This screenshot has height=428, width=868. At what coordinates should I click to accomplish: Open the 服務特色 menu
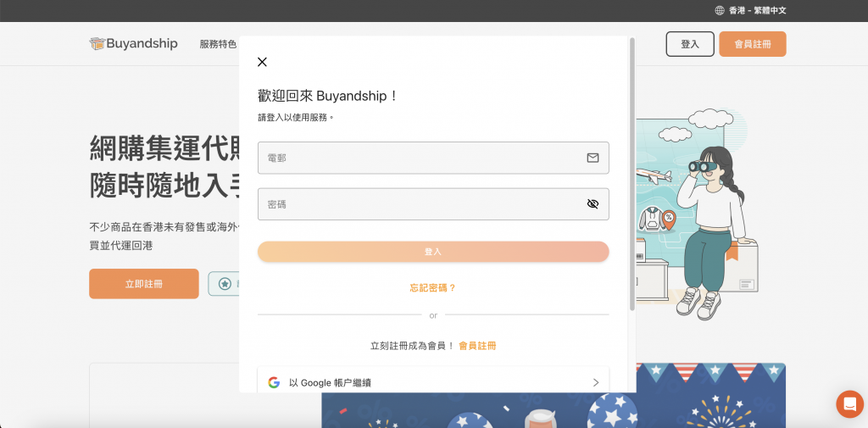click(218, 44)
